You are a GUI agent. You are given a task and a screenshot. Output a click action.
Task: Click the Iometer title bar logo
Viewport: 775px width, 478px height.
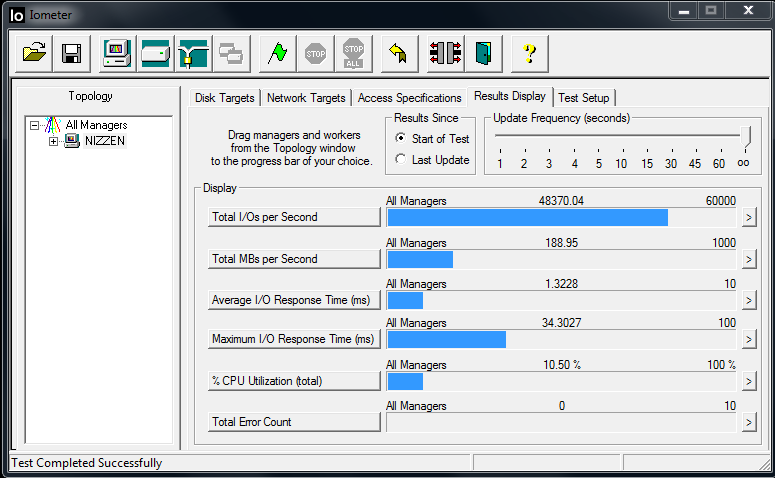[x=16, y=15]
